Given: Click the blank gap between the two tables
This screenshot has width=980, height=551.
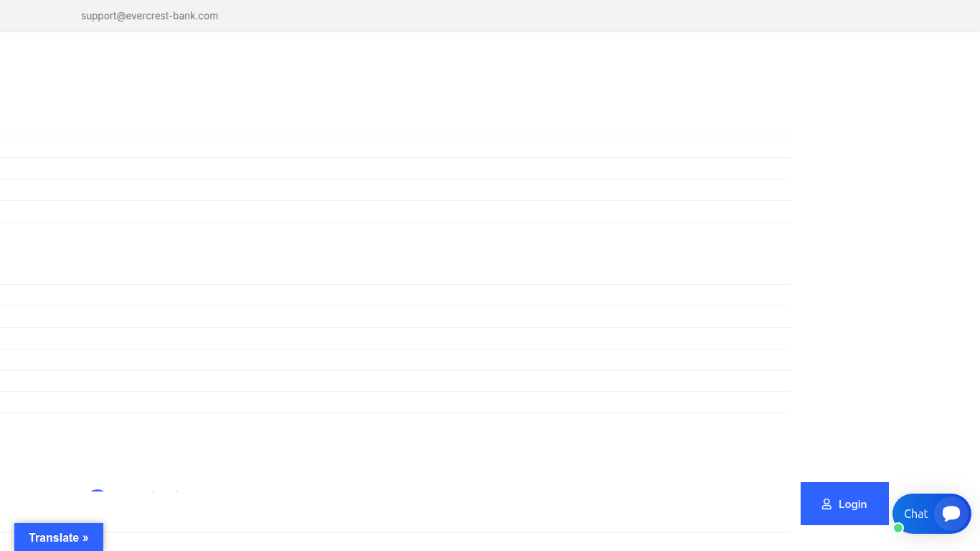Looking at the screenshot, I should (x=395, y=253).
